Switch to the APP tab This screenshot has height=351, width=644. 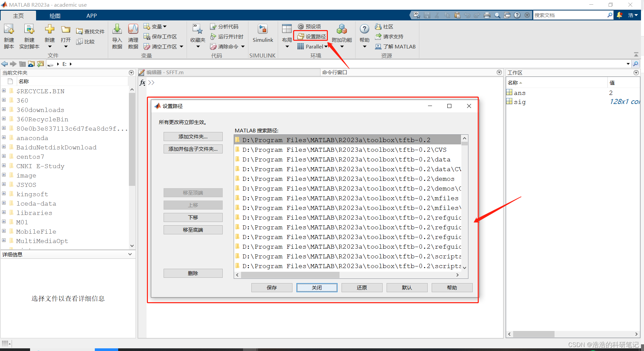tap(91, 16)
